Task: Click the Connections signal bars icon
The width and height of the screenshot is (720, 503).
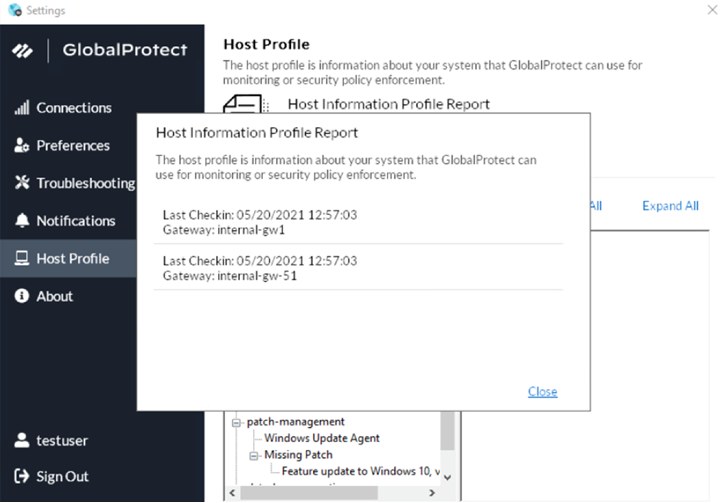Action: point(21,108)
